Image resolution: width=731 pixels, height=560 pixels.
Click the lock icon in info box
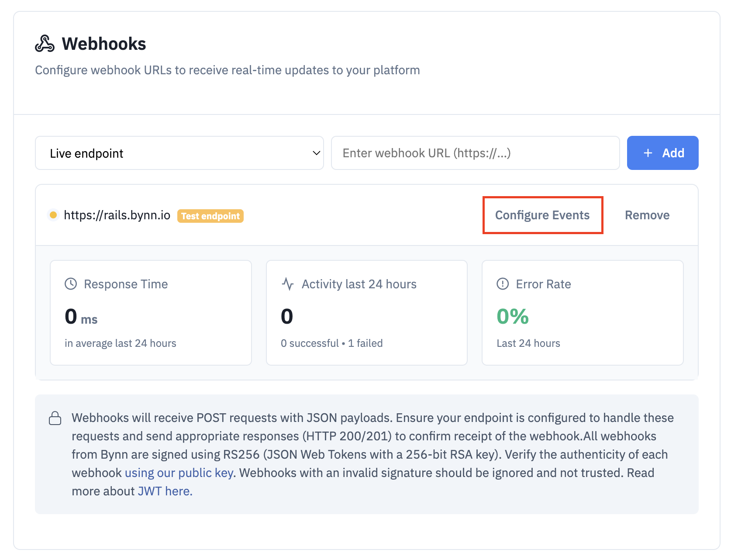[x=55, y=418]
